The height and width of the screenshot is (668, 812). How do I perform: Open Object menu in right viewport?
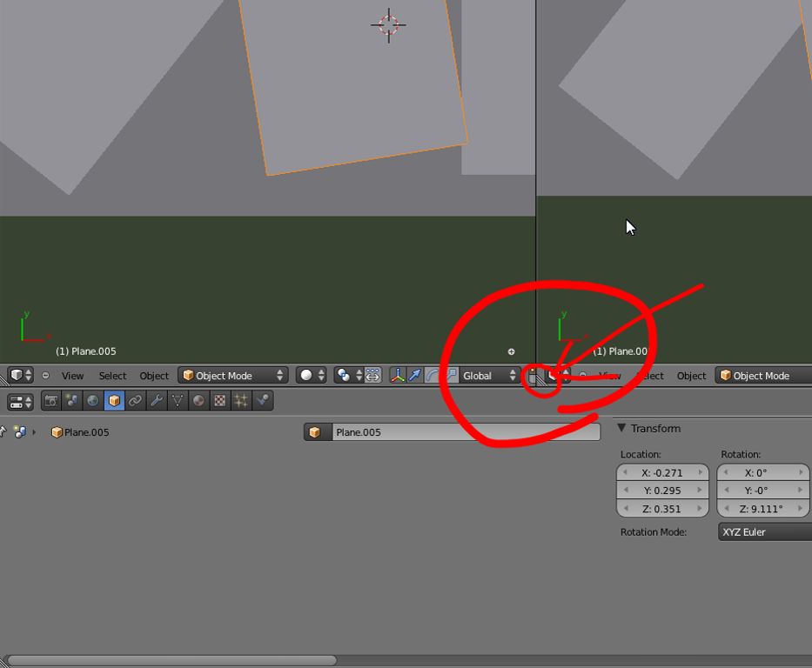pyautogui.click(x=691, y=376)
